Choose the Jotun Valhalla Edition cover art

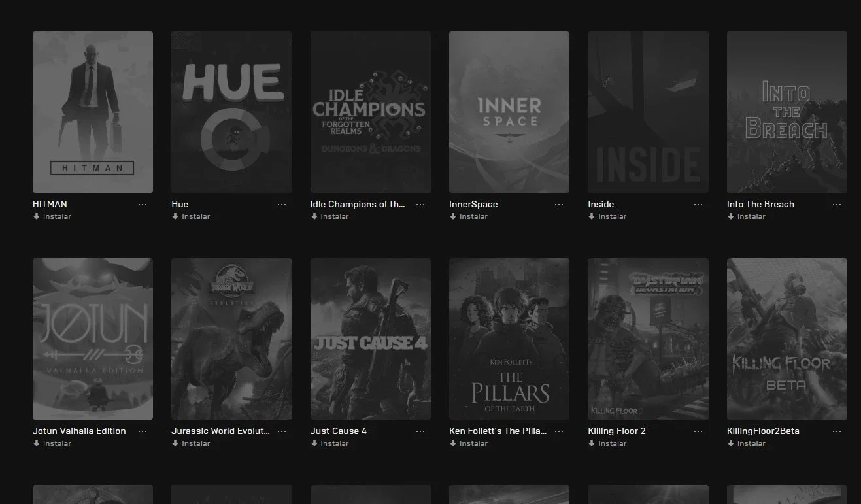point(93,339)
